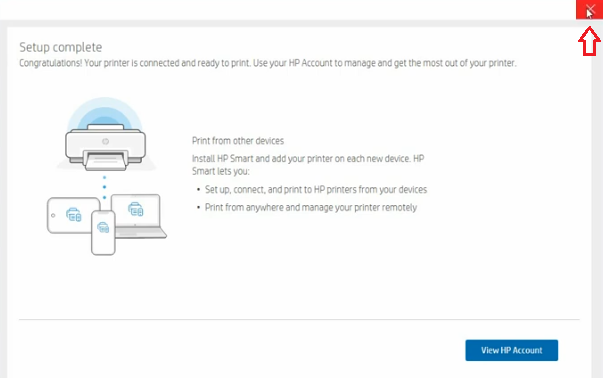Click the 'Set up, connect, and print to HP printers' bullet
603x378 pixels.
click(316, 190)
